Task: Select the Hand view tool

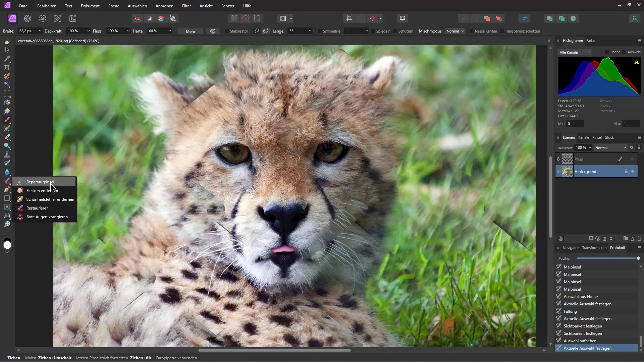Action: 7,41
